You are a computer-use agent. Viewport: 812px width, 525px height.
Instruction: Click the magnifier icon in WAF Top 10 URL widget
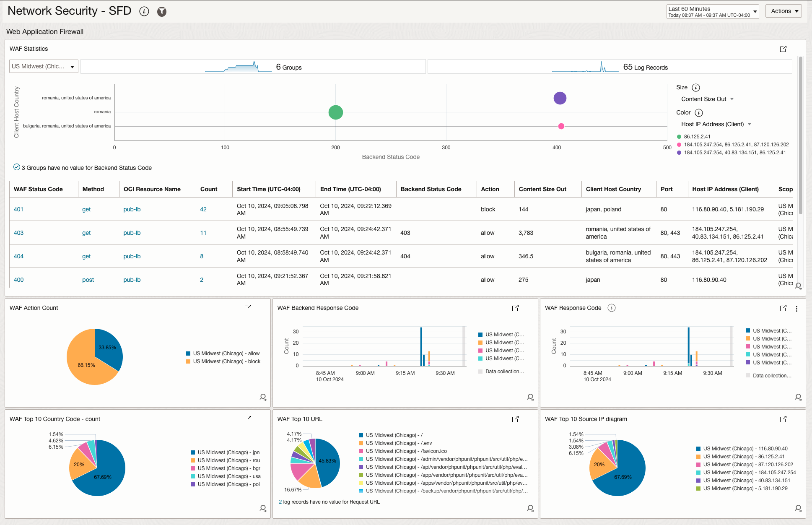530,508
